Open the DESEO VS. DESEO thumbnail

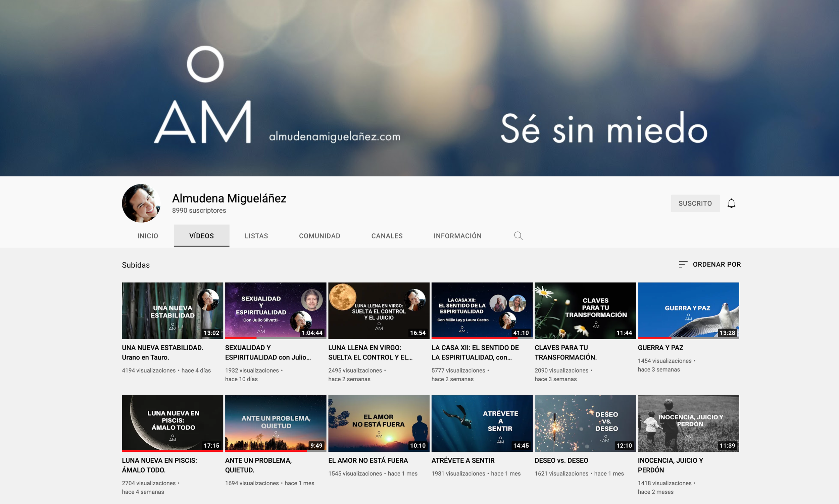(585, 424)
